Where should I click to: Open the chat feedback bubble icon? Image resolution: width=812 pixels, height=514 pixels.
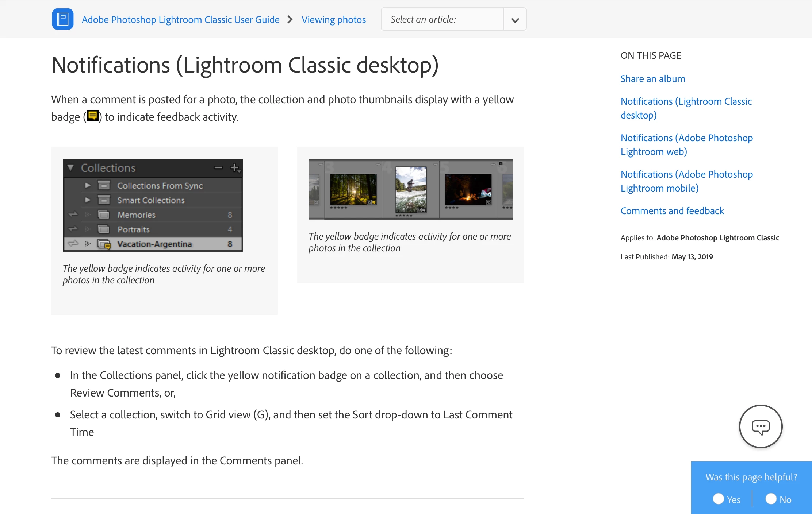[761, 426]
